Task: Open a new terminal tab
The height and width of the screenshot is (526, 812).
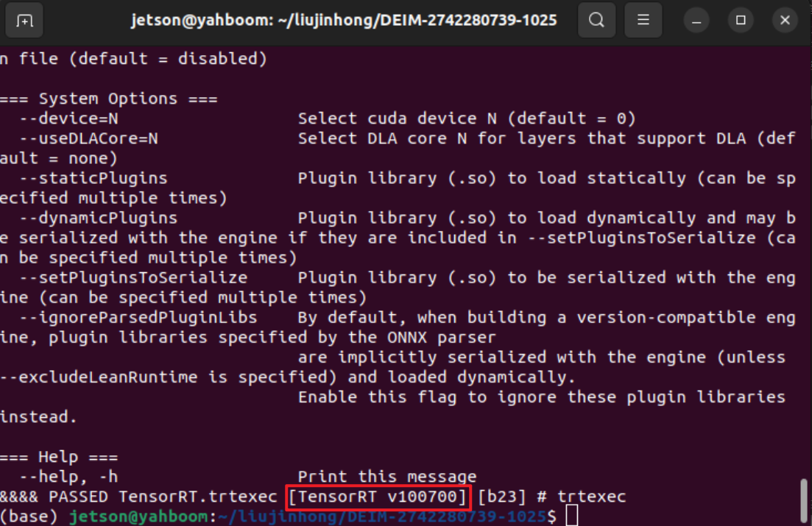Action: coord(24,20)
